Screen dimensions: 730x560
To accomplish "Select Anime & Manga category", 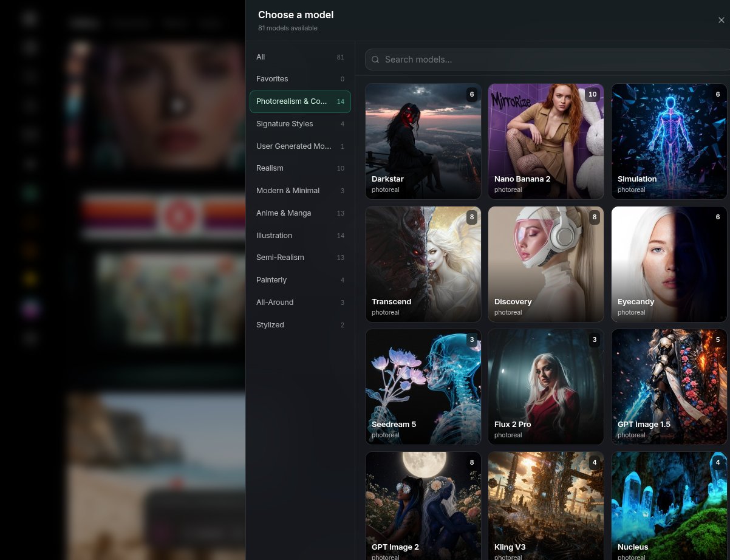I will tap(300, 213).
